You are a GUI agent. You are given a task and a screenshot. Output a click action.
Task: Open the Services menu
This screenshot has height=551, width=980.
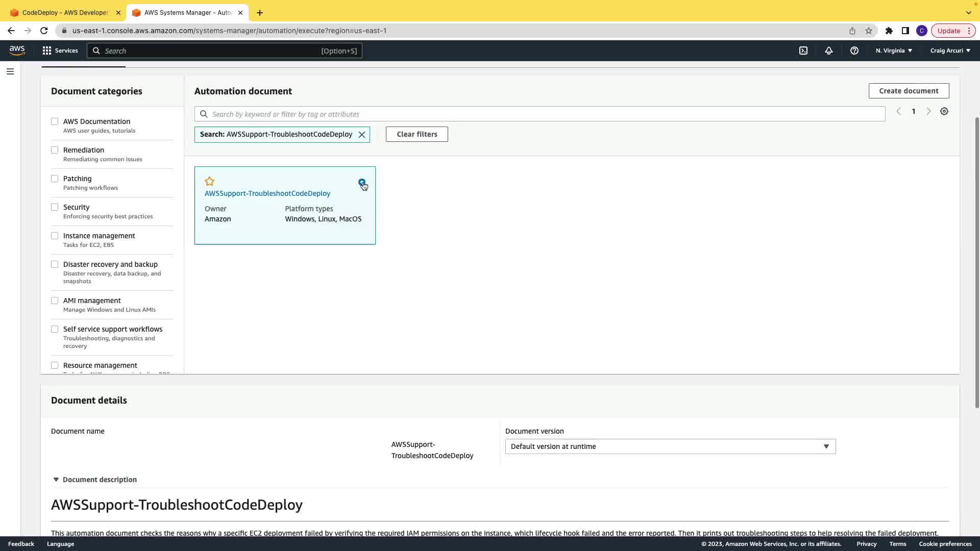(60, 51)
